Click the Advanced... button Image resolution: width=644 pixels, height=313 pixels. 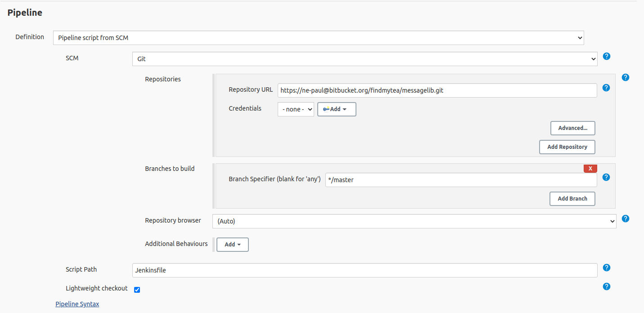click(573, 128)
